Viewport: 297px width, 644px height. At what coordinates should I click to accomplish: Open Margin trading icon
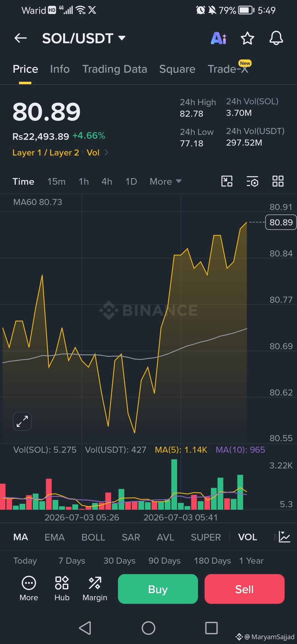click(x=95, y=588)
